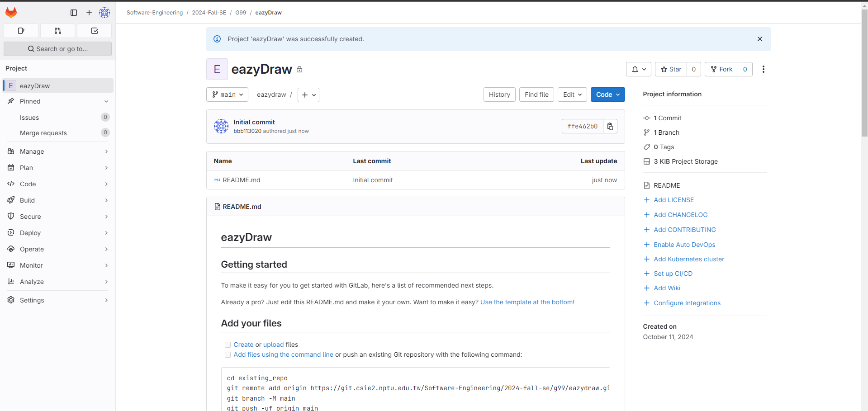This screenshot has height=411, width=868.
Task: Open the user avatar menu
Action: (104, 13)
